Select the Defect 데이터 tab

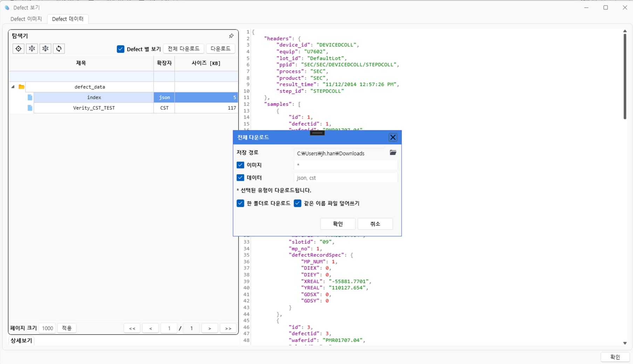(x=68, y=19)
